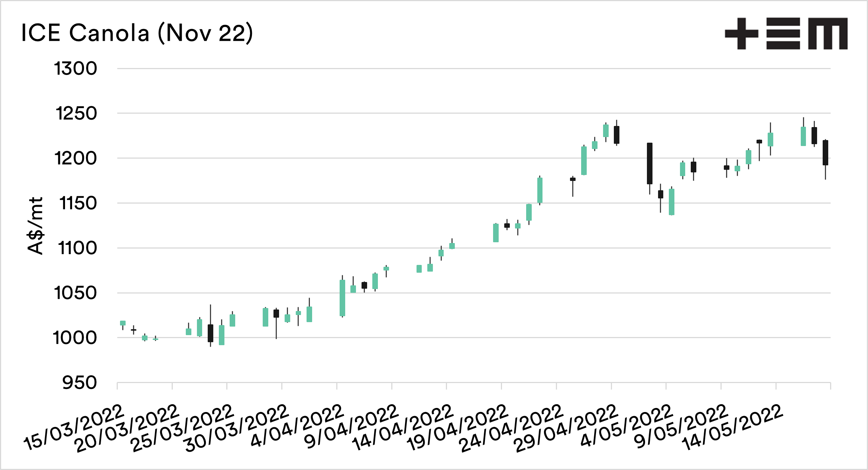Click the ICE Canola (Nov 22) title
Screen dimensions: 868x470
tap(137, 33)
